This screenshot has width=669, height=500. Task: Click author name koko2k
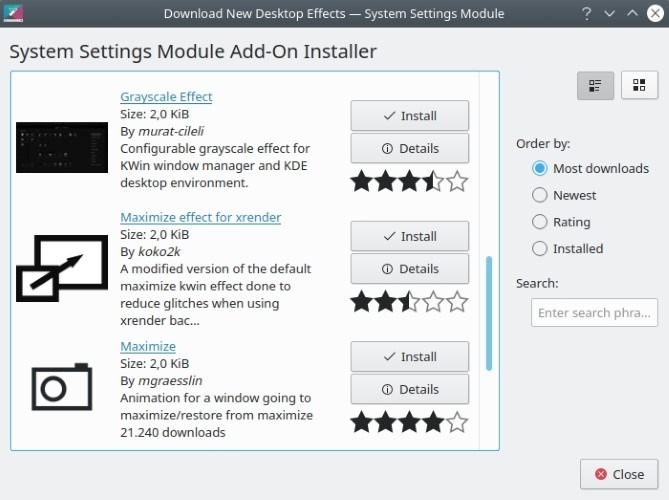tap(159, 252)
